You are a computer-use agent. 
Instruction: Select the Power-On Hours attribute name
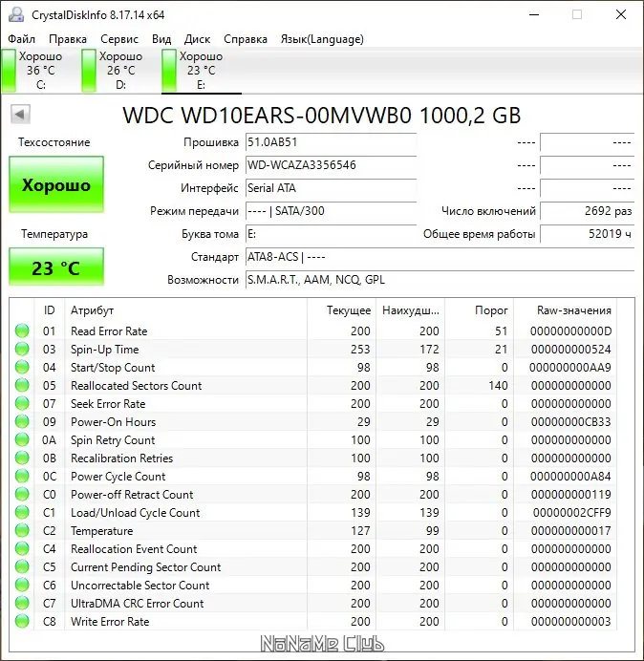[x=113, y=422]
